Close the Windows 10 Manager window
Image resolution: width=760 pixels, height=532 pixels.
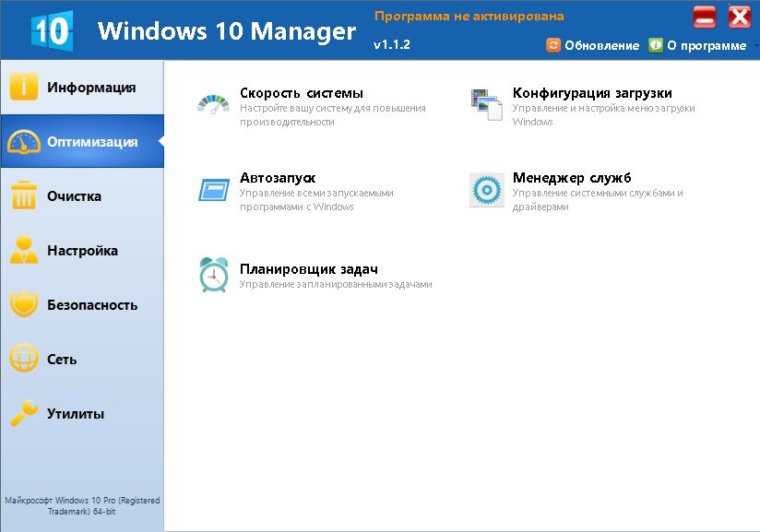click(739, 18)
